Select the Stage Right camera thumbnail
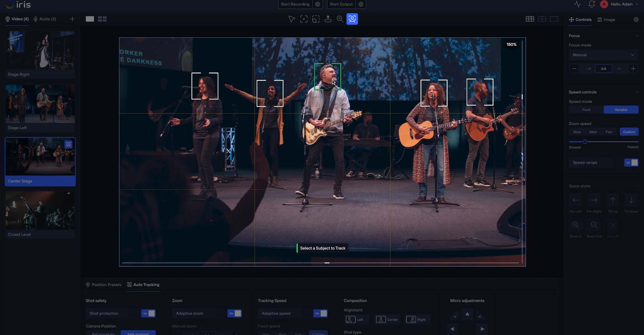This screenshot has height=335, width=644. 40,54
